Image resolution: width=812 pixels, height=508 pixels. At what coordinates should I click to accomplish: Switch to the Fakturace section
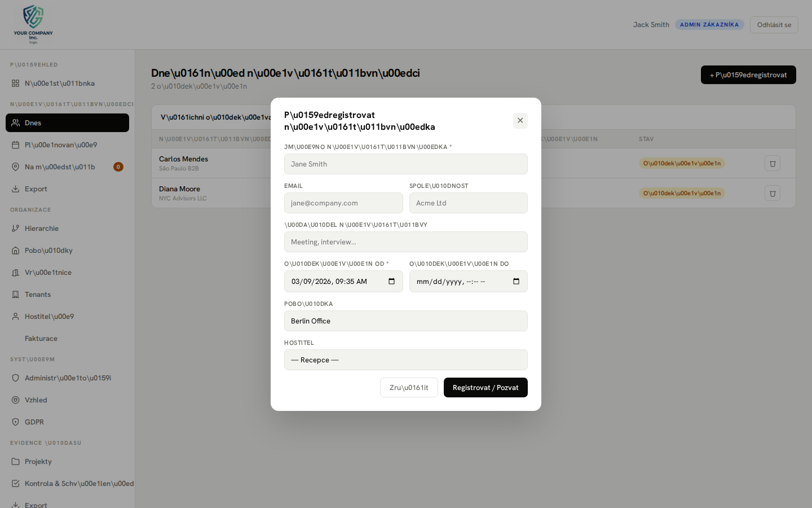[40, 338]
